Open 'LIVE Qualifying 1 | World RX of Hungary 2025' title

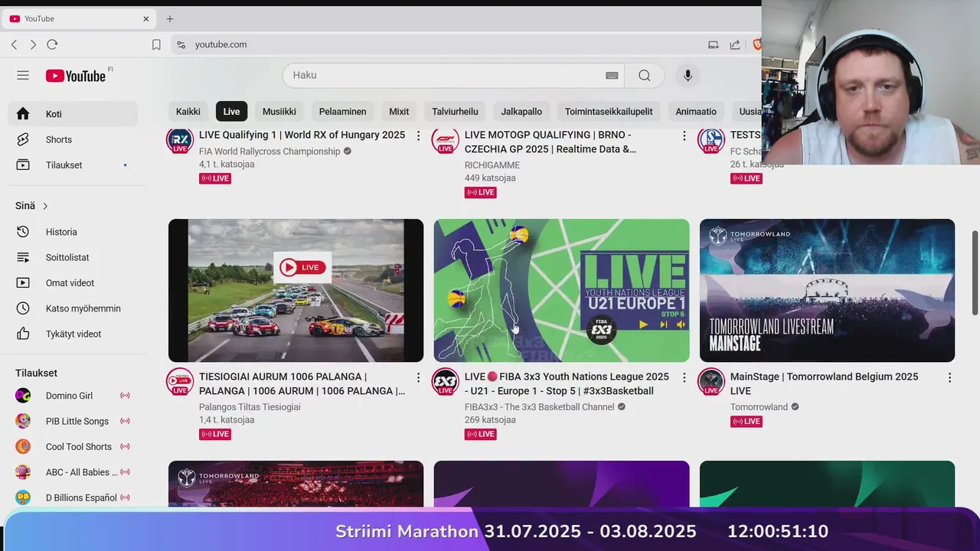[x=302, y=135]
